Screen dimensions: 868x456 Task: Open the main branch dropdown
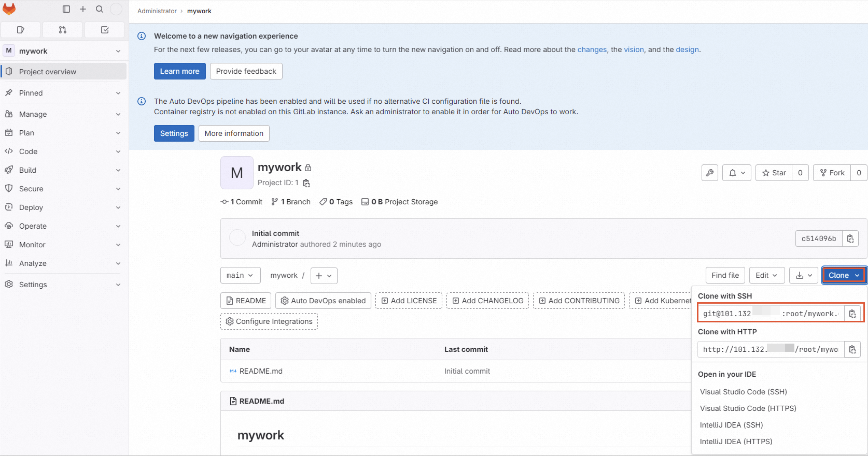tap(240, 276)
